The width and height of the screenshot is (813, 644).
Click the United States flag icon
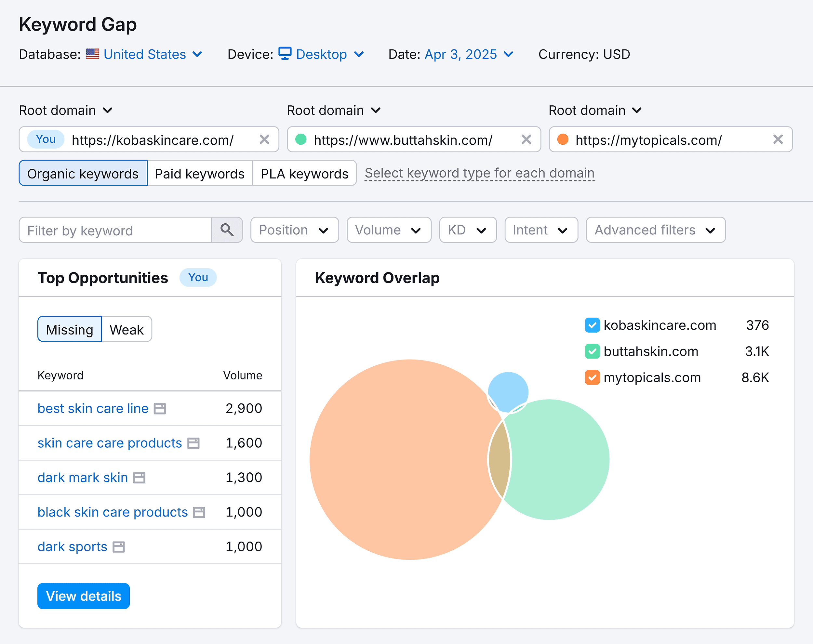click(92, 54)
